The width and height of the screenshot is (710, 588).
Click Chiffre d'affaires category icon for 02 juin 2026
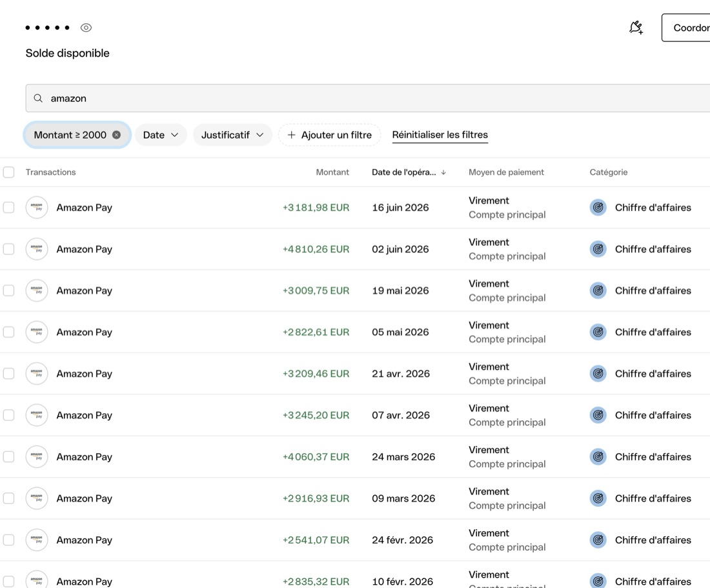point(598,249)
